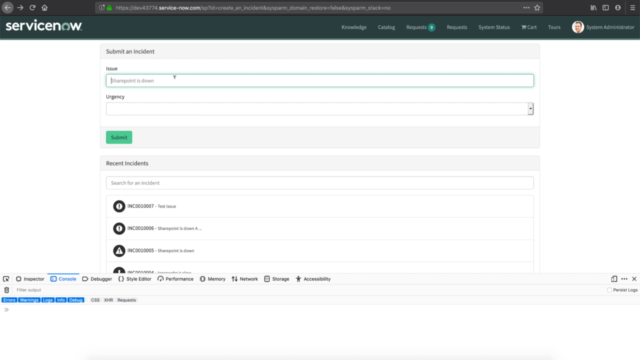Open the Firefox account icon
Viewport: 640px width, 360px height.
point(618,8)
